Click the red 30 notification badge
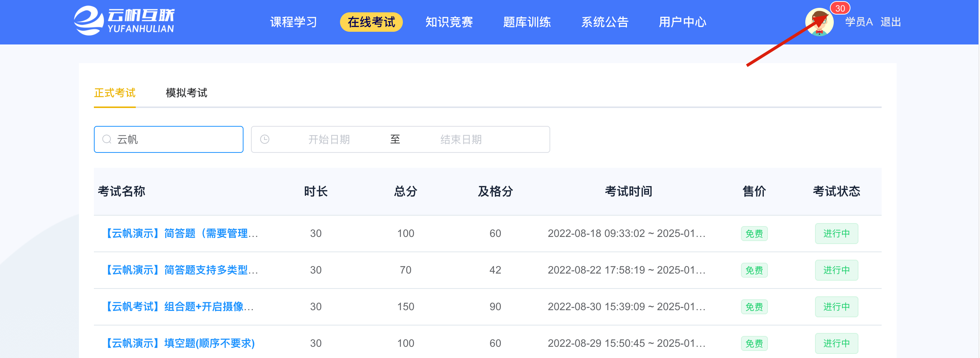980x358 pixels. 840,8
